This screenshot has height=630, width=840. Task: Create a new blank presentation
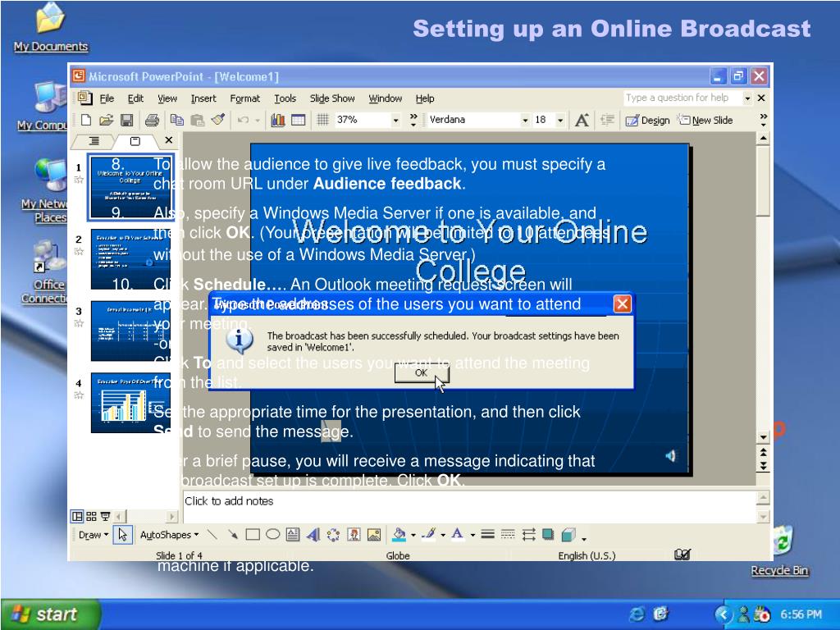(85, 120)
